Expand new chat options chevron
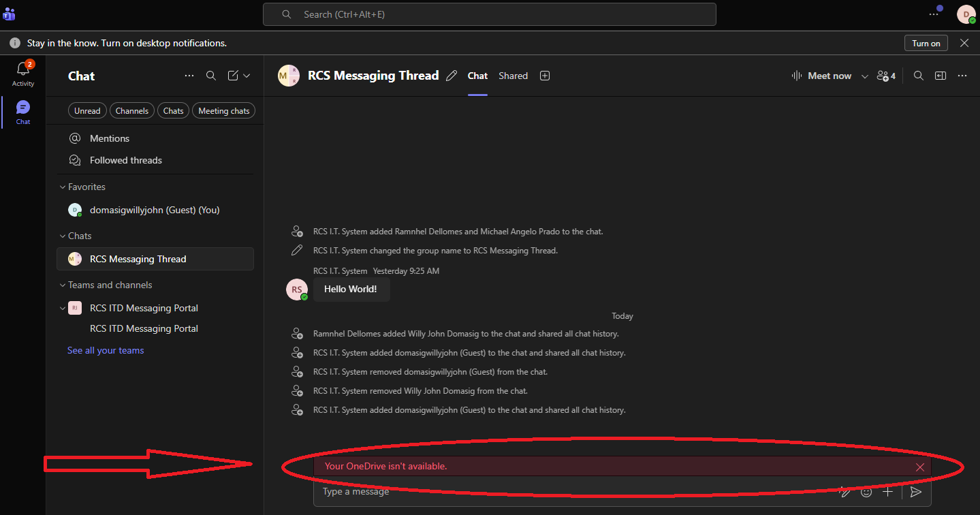Screen dimensions: 980x515 click(x=247, y=76)
